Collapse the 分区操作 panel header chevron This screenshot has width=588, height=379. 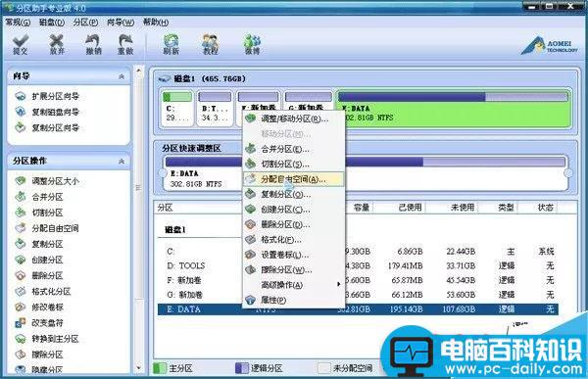[122, 162]
